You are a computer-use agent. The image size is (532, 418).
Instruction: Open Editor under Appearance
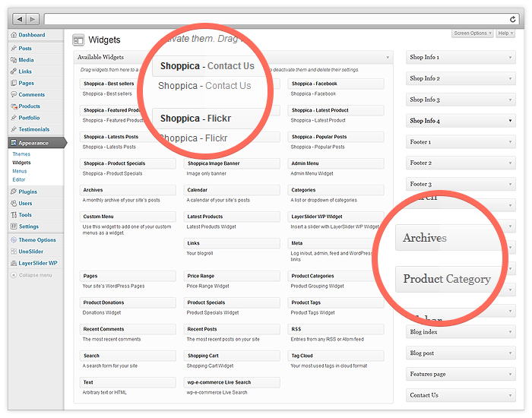point(19,179)
